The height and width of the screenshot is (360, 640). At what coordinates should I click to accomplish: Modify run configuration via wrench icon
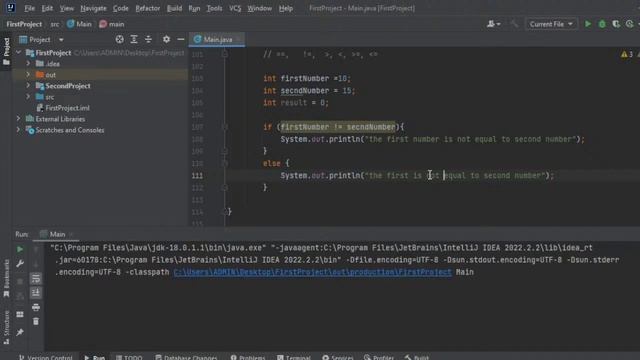20,264
